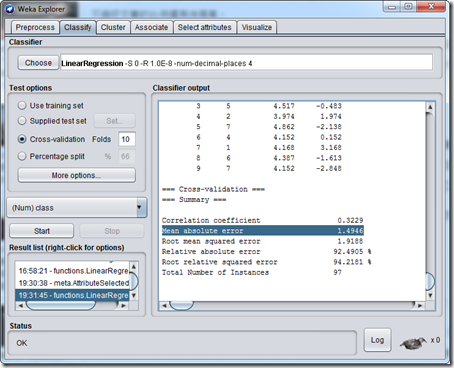Select the Use training set option
The image size is (454, 368).
(x=22, y=106)
